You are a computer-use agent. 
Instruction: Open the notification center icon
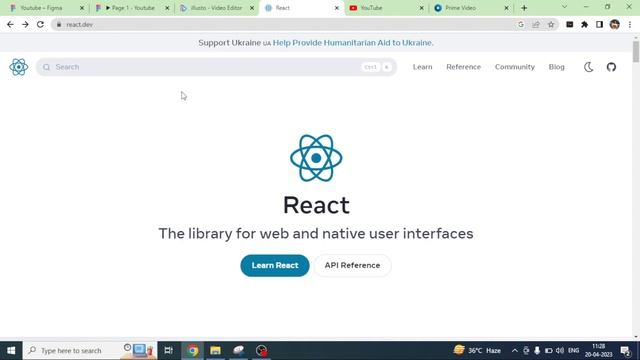625,350
